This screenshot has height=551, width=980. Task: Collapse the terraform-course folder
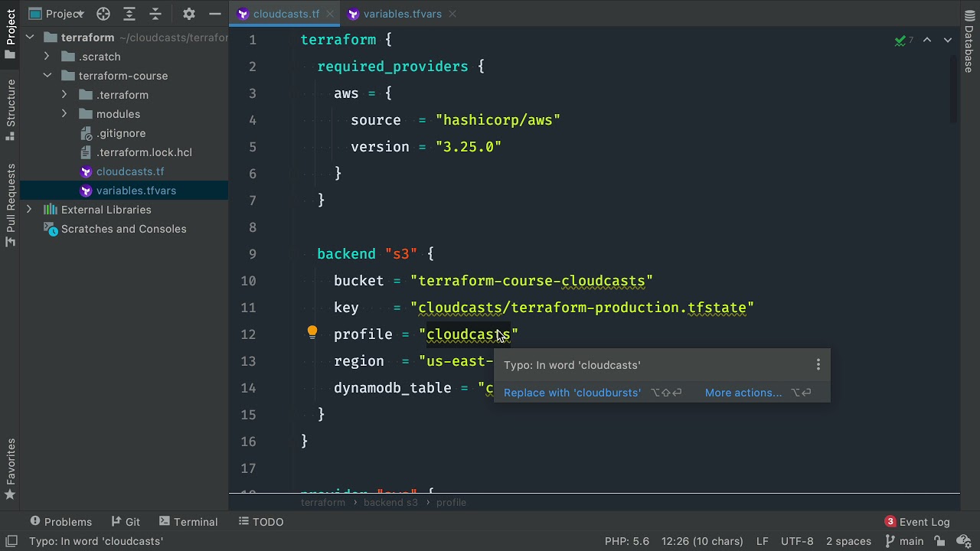click(47, 76)
